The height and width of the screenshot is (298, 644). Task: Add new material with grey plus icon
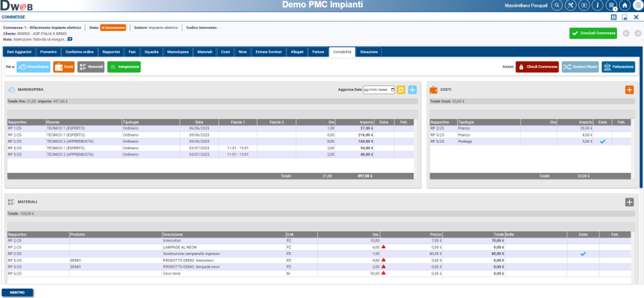[x=629, y=202]
